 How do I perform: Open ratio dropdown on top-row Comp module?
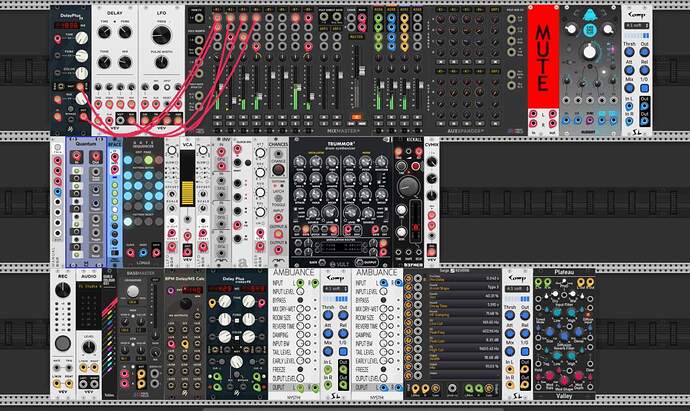tap(637, 26)
